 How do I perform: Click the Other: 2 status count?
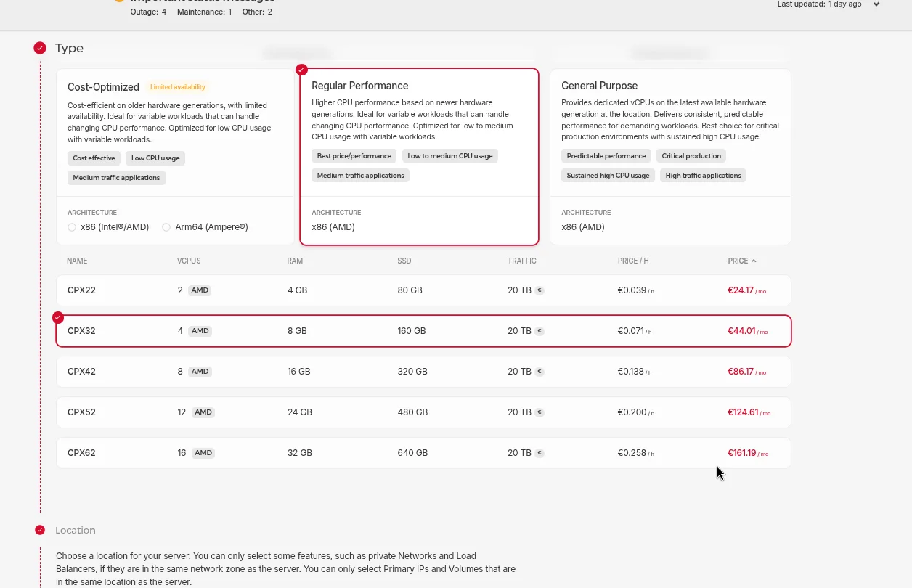[258, 12]
